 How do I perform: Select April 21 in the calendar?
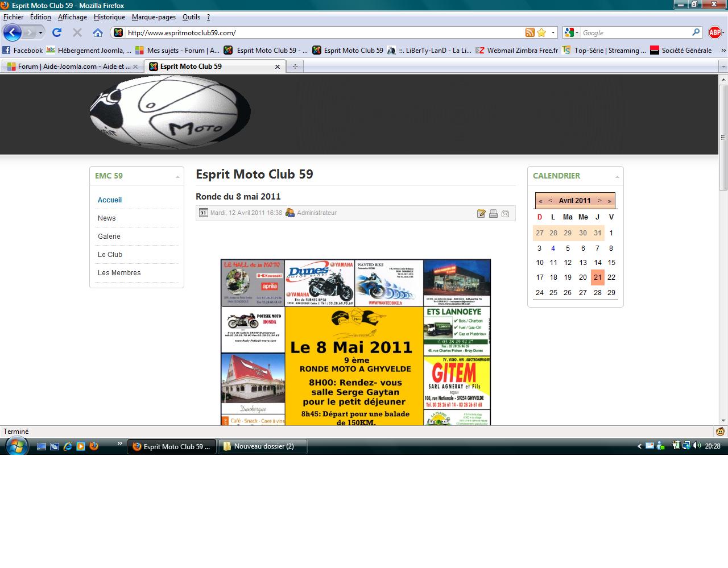[597, 277]
